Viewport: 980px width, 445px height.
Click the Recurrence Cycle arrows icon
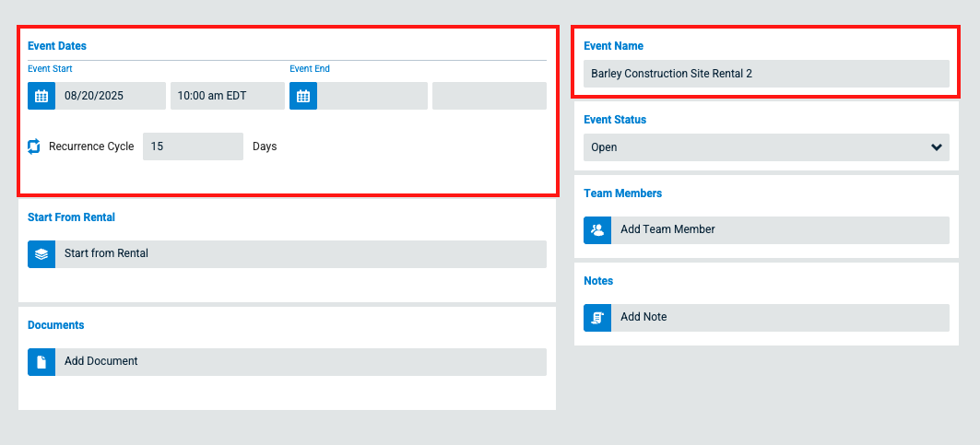(34, 146)
